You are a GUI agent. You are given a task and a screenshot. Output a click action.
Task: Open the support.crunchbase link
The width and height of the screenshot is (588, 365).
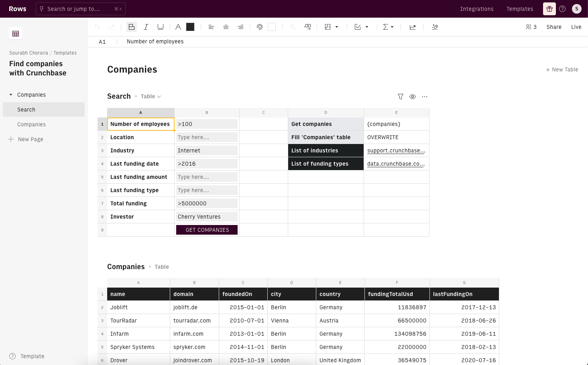[x=396, y=150]
